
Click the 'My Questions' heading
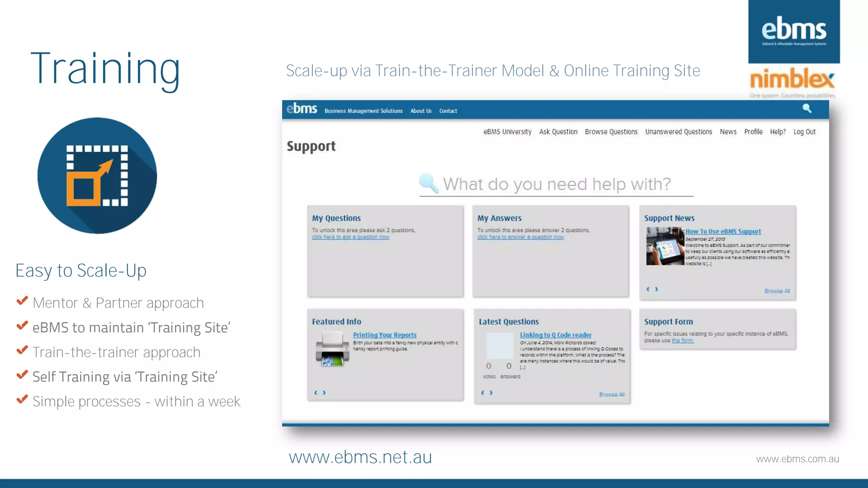337,218
